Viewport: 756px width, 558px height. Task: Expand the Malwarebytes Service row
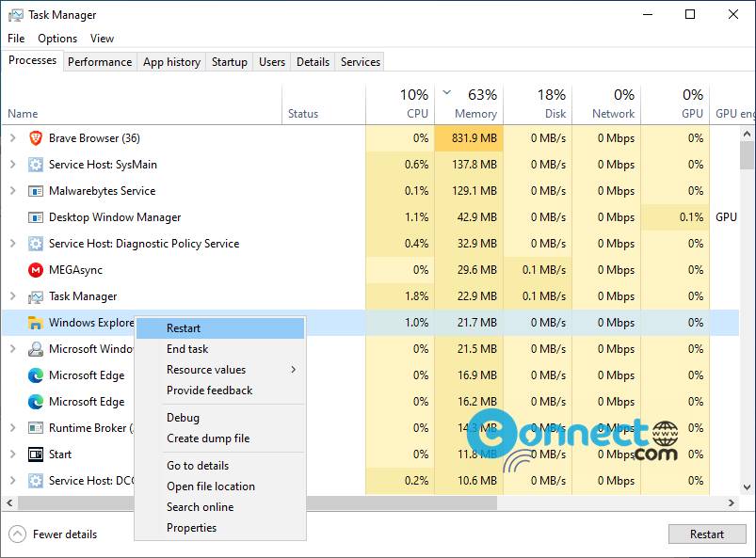[x=13, y=191]
